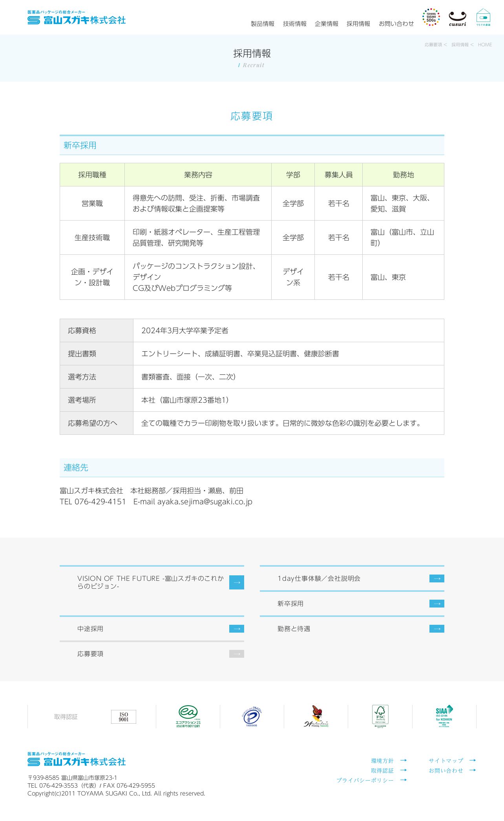504x821 pixels.
Task: Click the footer Toyama Sugaki logo
Action: click(x=77, y=759)
